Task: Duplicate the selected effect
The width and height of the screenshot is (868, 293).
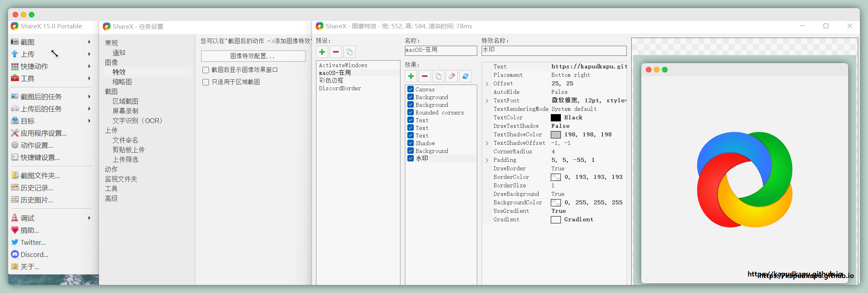Action: (x=438, y=76)
